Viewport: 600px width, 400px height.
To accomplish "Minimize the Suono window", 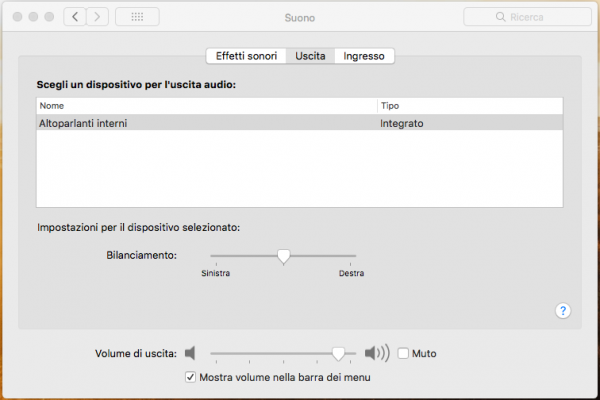I will pyautogui.click(x=32, y=17).
